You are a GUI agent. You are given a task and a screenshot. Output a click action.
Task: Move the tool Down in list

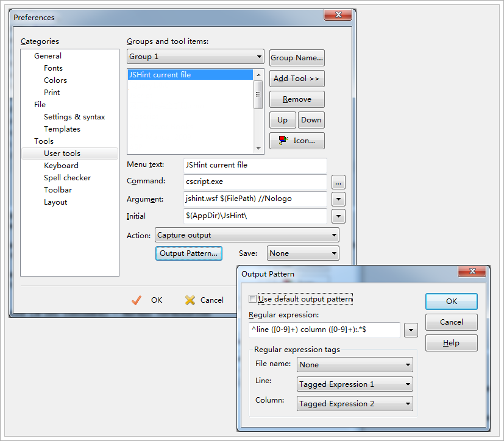tap(311, 120)
